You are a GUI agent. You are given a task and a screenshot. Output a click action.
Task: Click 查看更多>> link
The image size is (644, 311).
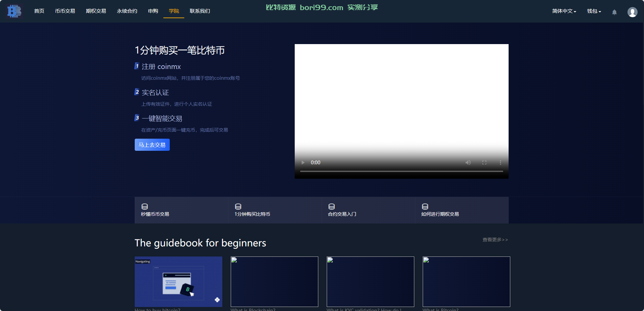click(x=495, y=240)
